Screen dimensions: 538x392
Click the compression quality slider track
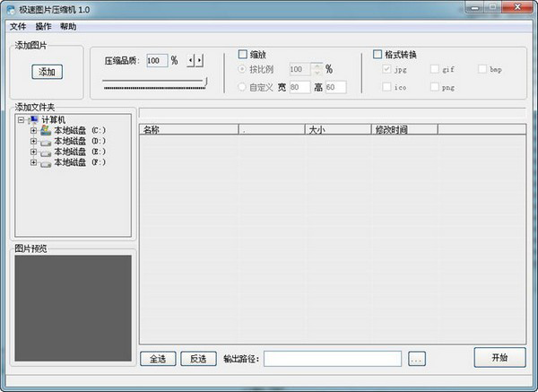click(152, 83)
